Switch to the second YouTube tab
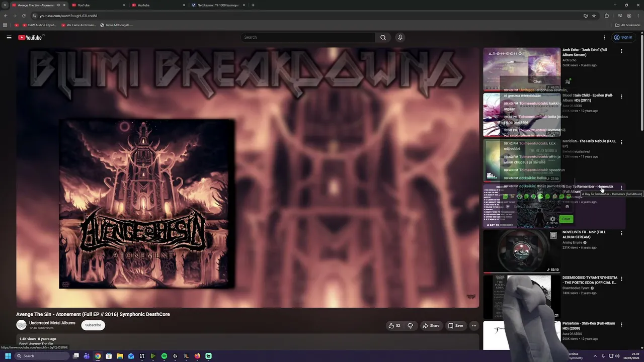 click(x=99, y=5)
